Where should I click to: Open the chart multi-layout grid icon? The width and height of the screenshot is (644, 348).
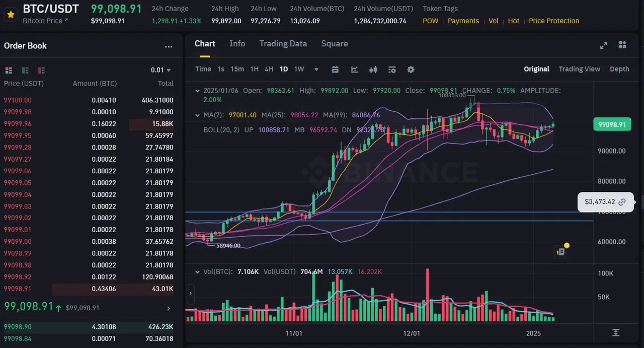[622, 45]
